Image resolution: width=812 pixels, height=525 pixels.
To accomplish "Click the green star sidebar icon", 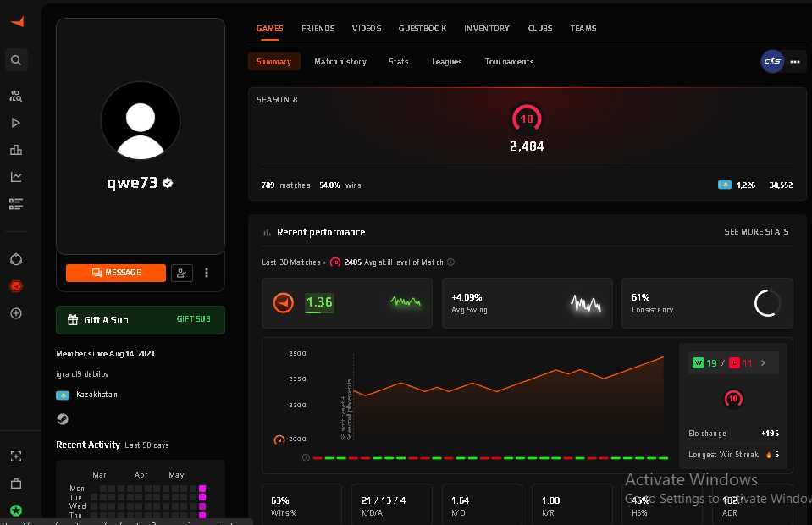I will 16,511.
